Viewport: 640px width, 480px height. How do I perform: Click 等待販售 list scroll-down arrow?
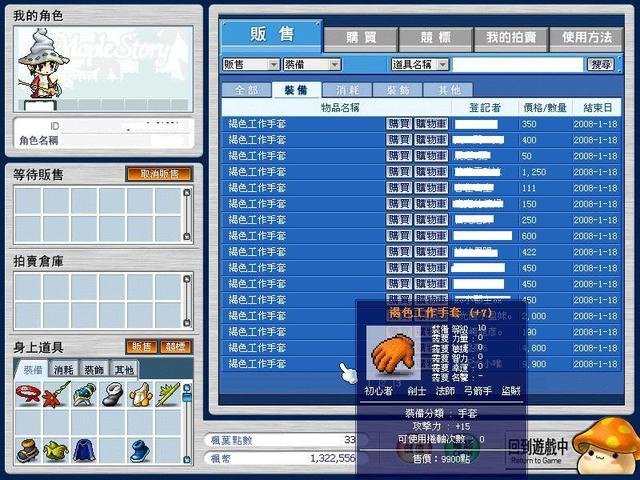click(187, 236)
